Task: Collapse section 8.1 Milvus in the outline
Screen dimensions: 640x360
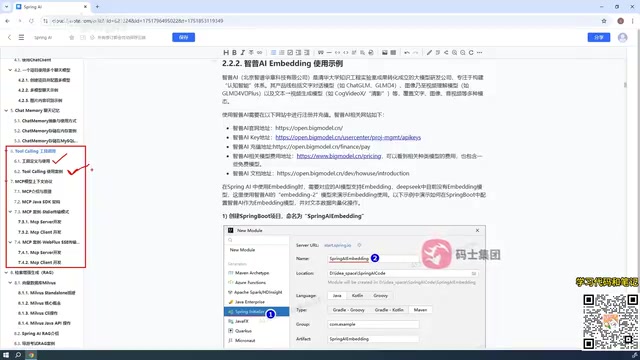Action: [x=10, y=282]
